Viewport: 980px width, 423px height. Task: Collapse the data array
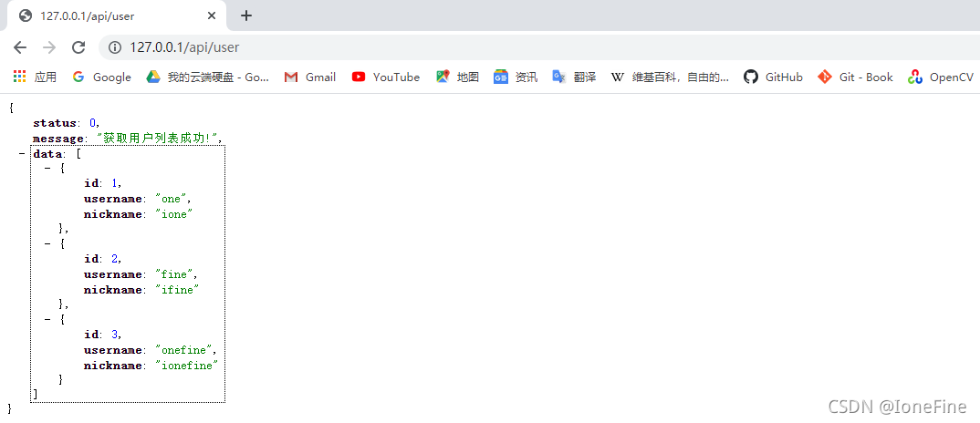tap(22, 154)
